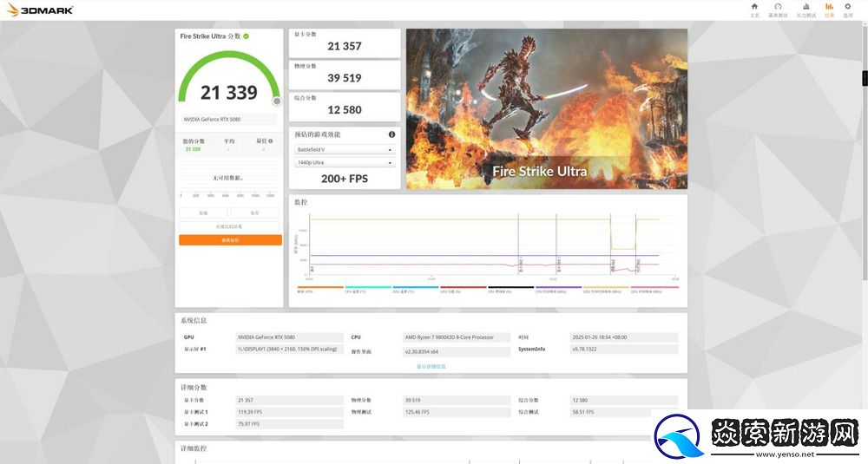Viewport: 868px width, 464px height.
Task: Toggle the cyan CPU temperature legend series
Action: [x=368, y=288]
